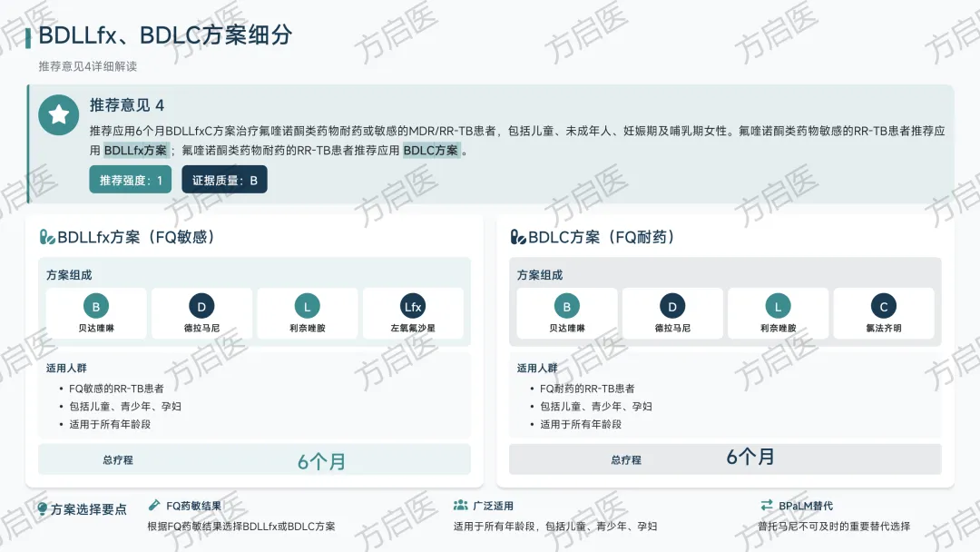
Task: Click the swap arrows icon beside BPaLM替代
Action: [x=767, y=505]
